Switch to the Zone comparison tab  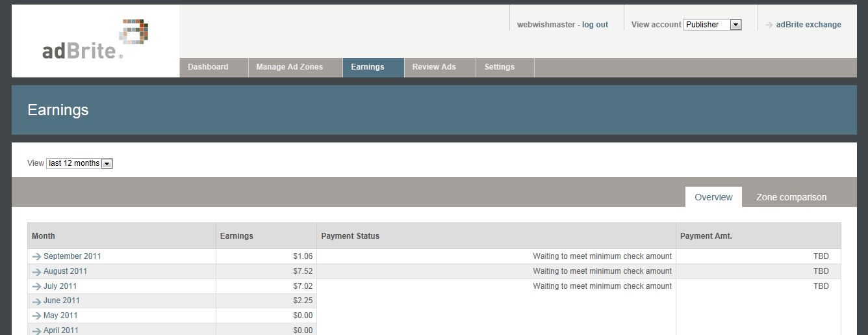click(x=791, y=197)
